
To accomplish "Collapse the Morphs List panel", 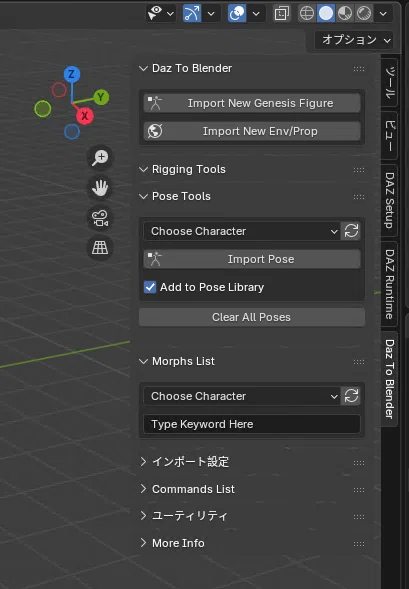I will [143, 361].
